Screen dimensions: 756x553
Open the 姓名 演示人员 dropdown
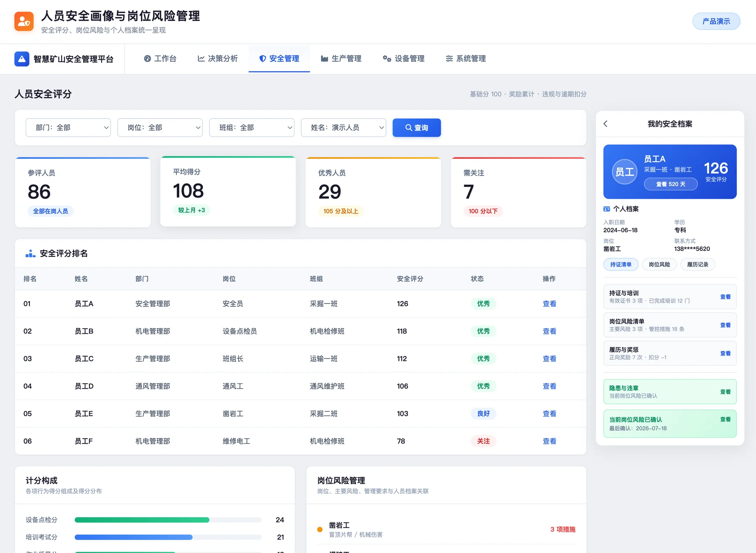[x=344, y=128]
